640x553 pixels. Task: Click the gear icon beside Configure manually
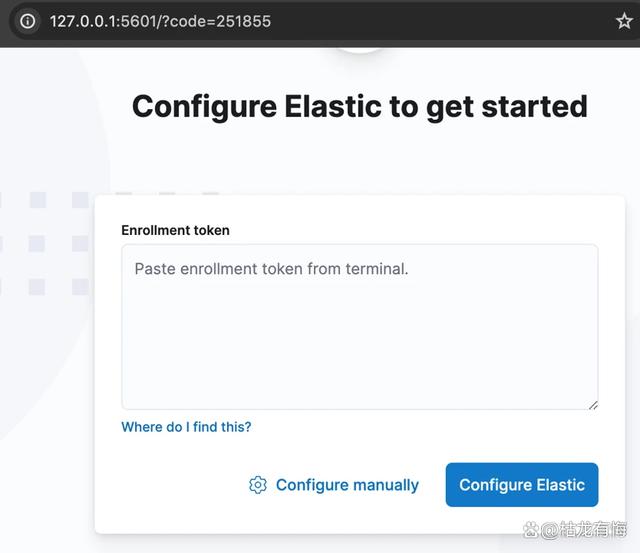point(258,485)
